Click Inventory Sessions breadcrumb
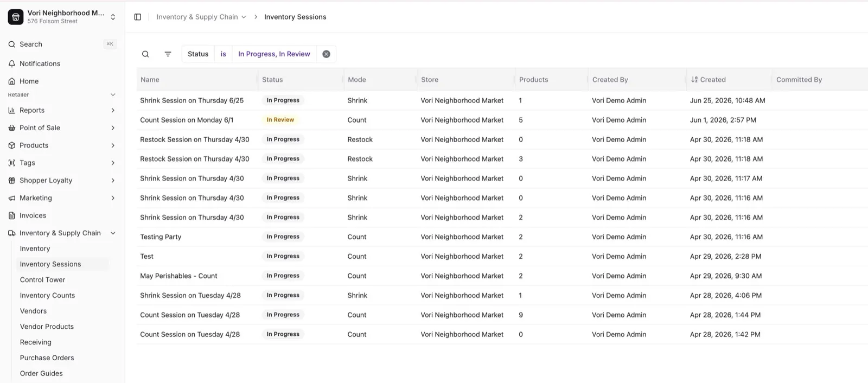The width and height of the screenshot is (868, 383). [x=295, y=17]
